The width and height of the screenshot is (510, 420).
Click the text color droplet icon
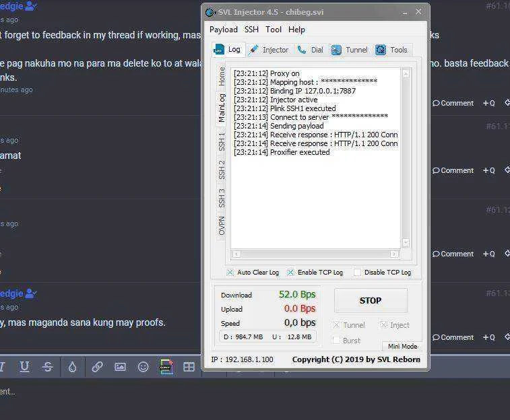[72, 367]
